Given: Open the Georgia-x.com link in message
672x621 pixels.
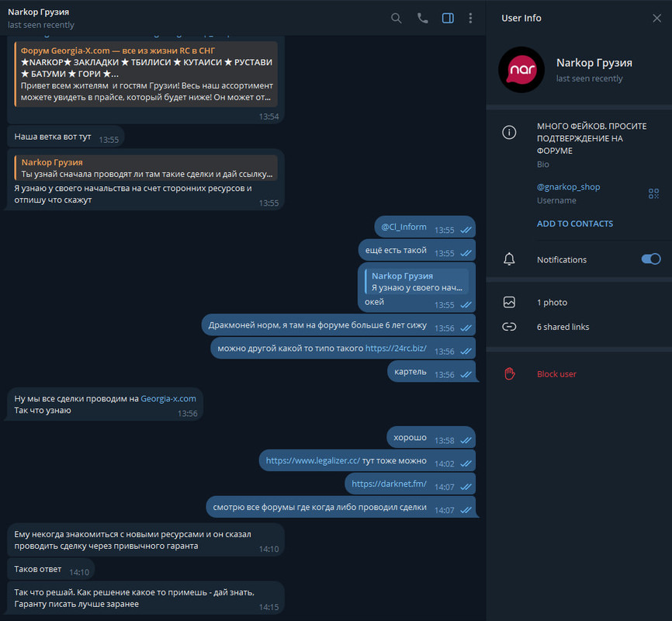Looking at the screenshot, I should click(x=168, y=398).
